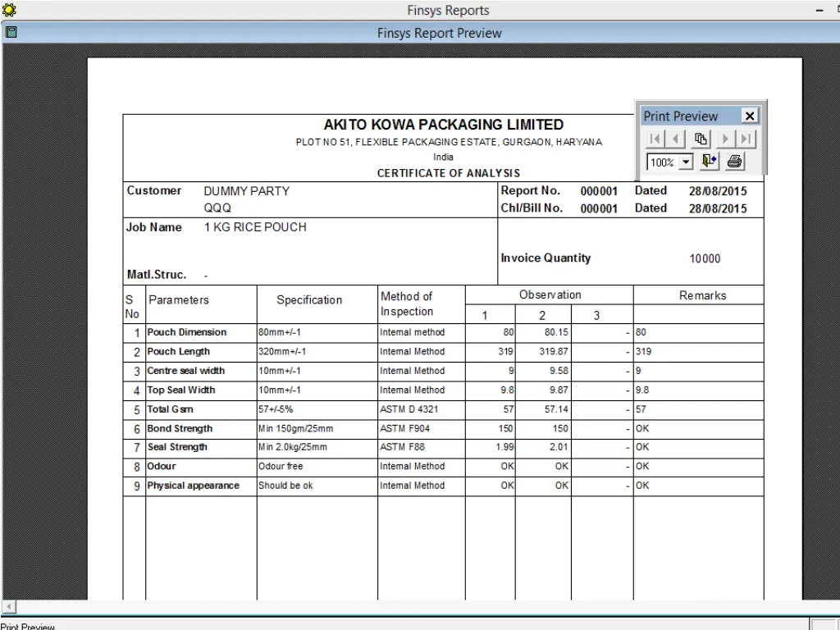Click the Finsys Report Preview window icon
840x630 pixels.
pos(10,32)
